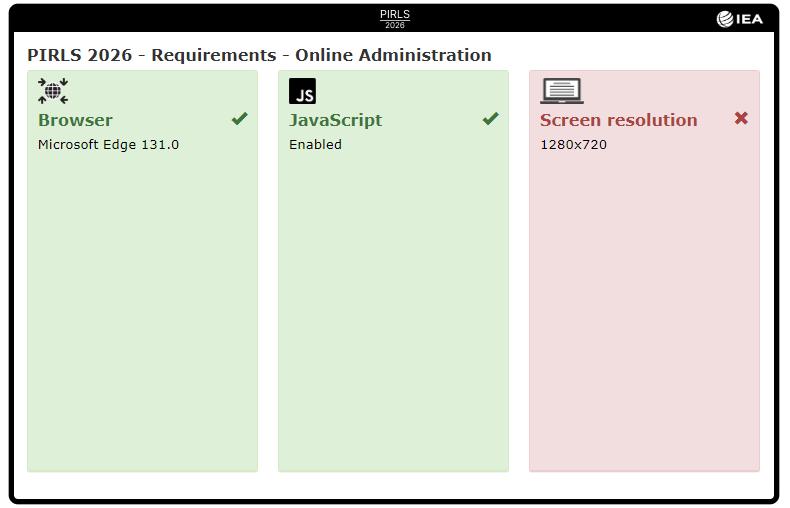
Task: Click the Microsoft Edge 131.0 text
Action: pos(108,144)
